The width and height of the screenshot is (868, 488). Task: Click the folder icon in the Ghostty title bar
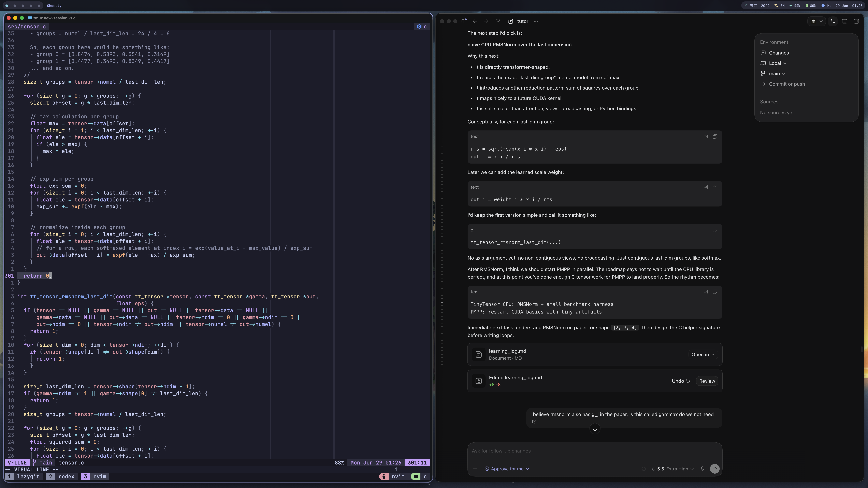30,18
